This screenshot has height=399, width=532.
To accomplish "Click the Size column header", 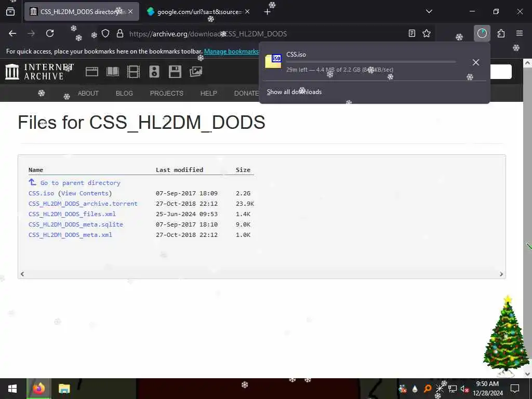I will pos(243,170).
